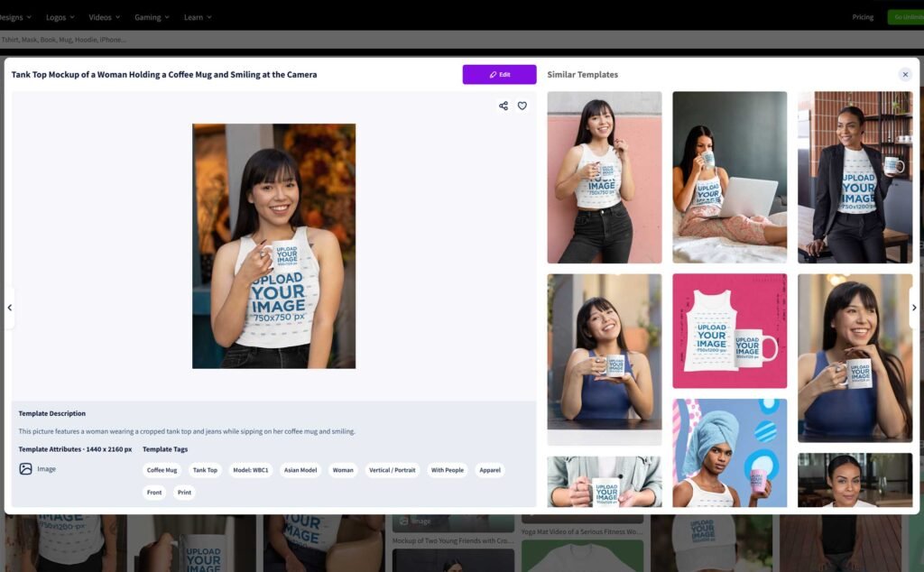Choose the Vertical / Portrait tag
The width and height of the screenshot is (924, 572).
click(x=392, y=470)
